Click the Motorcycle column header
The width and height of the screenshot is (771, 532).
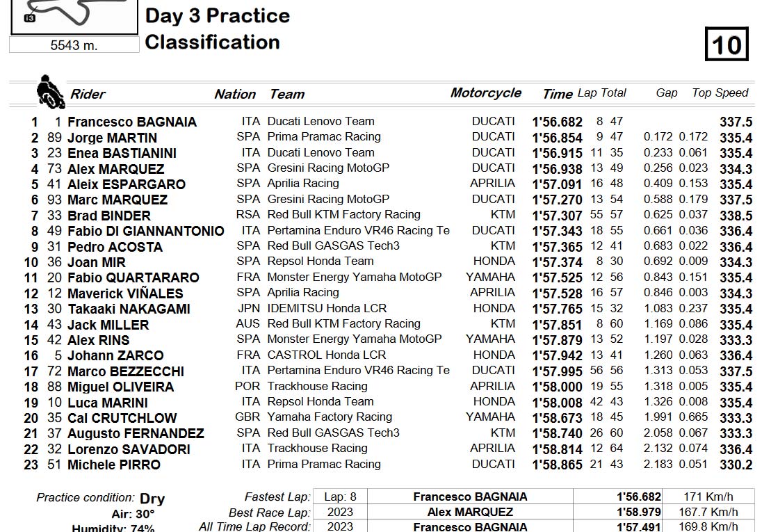pos(486,93)
